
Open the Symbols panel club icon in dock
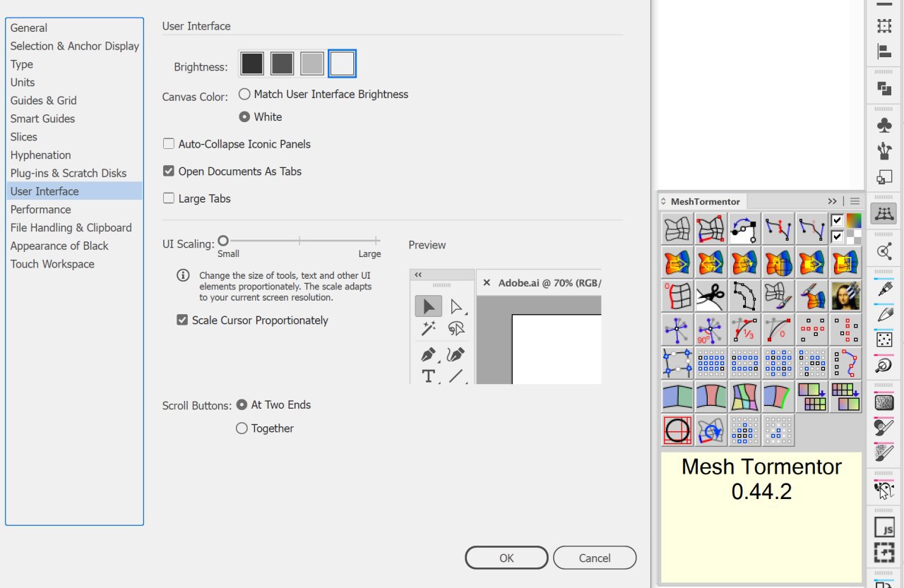[884, 125]
